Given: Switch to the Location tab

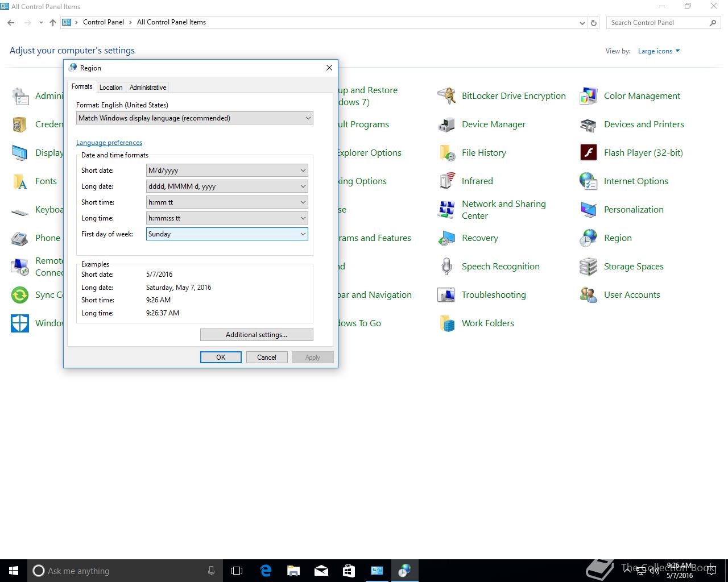Looking at the screenshot, I should (111, 88).
